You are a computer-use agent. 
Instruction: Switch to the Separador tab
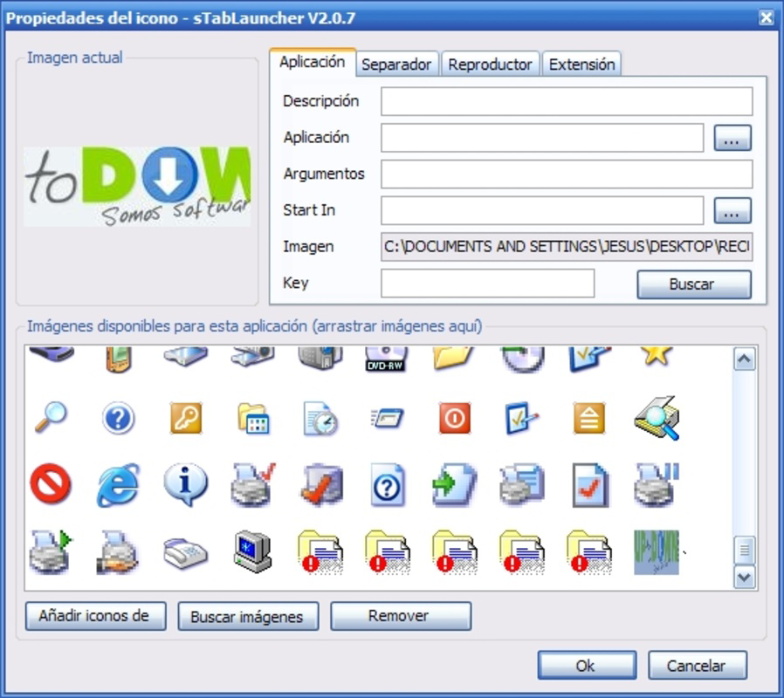tap(396, 63)
